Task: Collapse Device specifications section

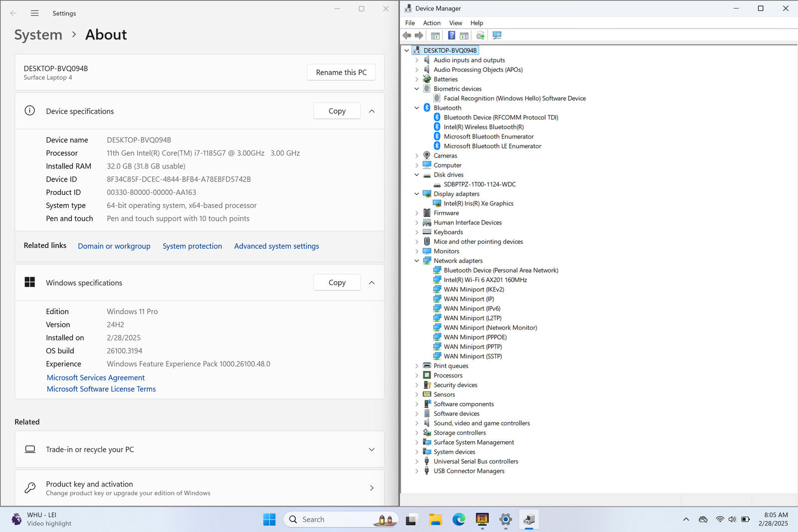Action: click(372, 111)
